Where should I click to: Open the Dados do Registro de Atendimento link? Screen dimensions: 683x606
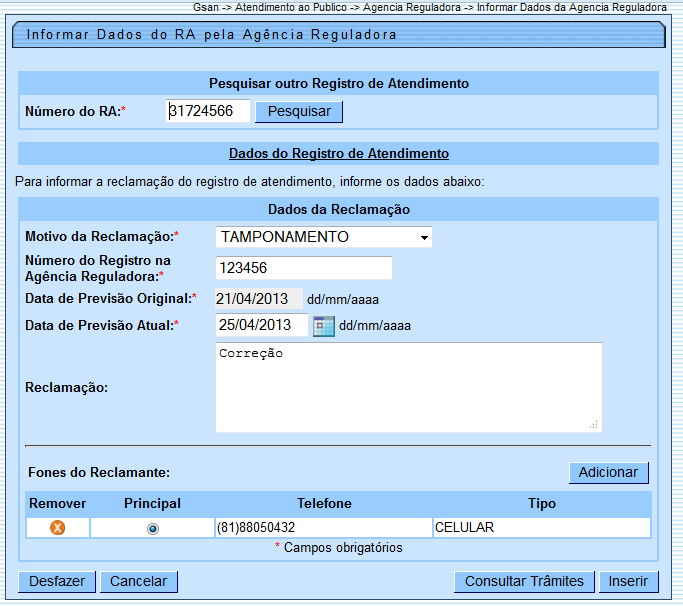pos(338,154)
